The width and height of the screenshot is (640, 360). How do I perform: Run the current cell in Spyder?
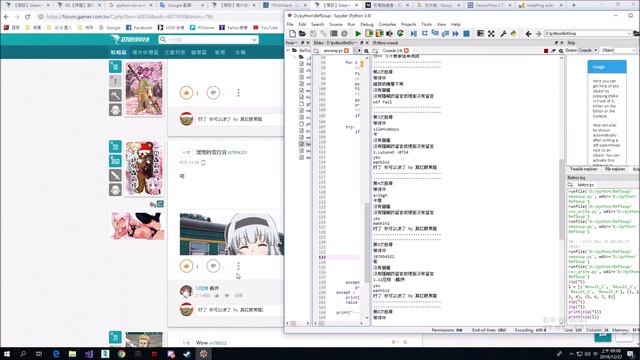pyautogui.click(x=369, y=34)
